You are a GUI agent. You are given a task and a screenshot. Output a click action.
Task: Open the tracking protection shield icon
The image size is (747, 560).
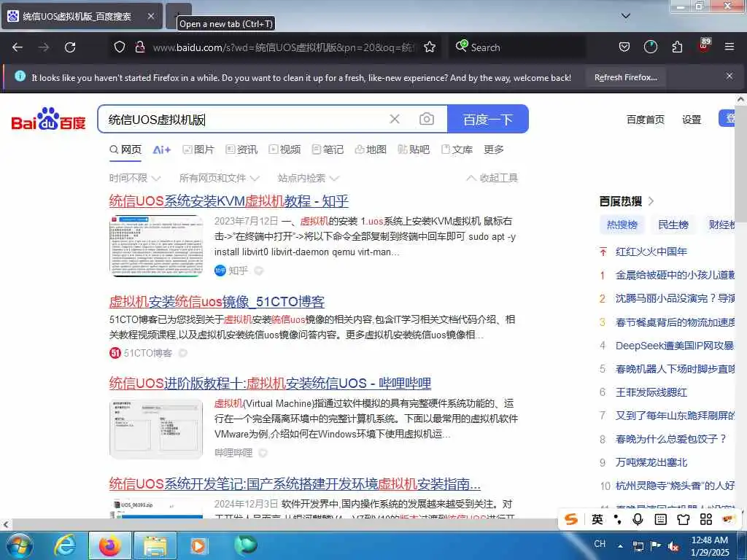(120, 47)
